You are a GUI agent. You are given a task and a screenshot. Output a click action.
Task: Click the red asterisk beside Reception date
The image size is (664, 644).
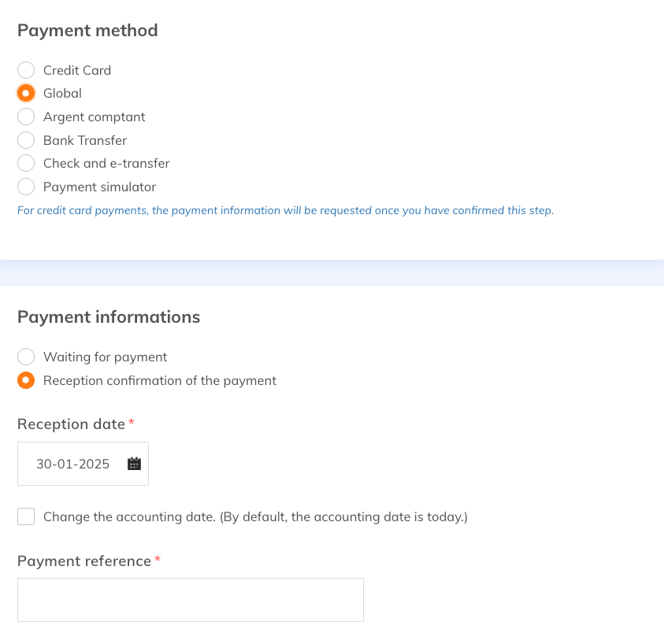coord(131,423)
